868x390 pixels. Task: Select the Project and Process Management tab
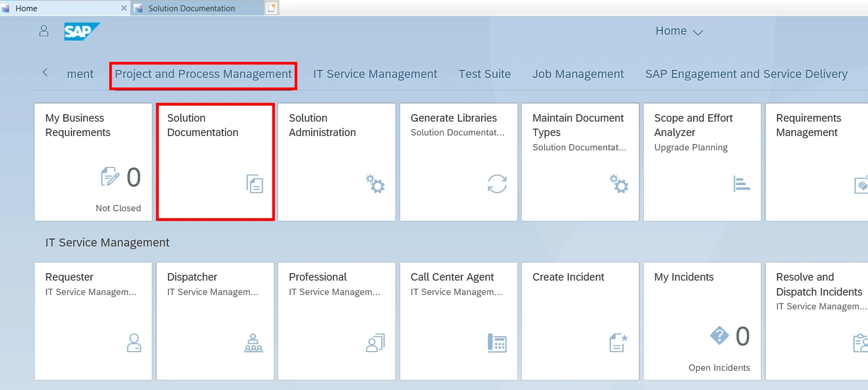point(204,74)
